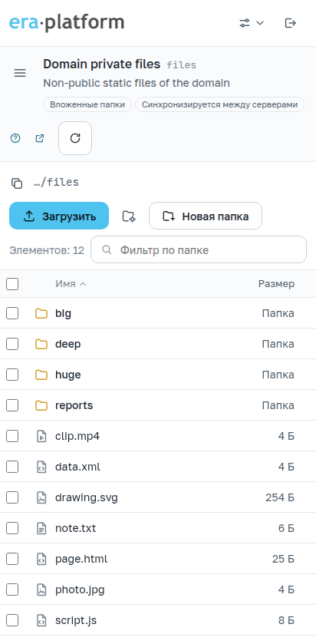Open the settings sliders dropdown
316x644 pixels.
(251, 23)
